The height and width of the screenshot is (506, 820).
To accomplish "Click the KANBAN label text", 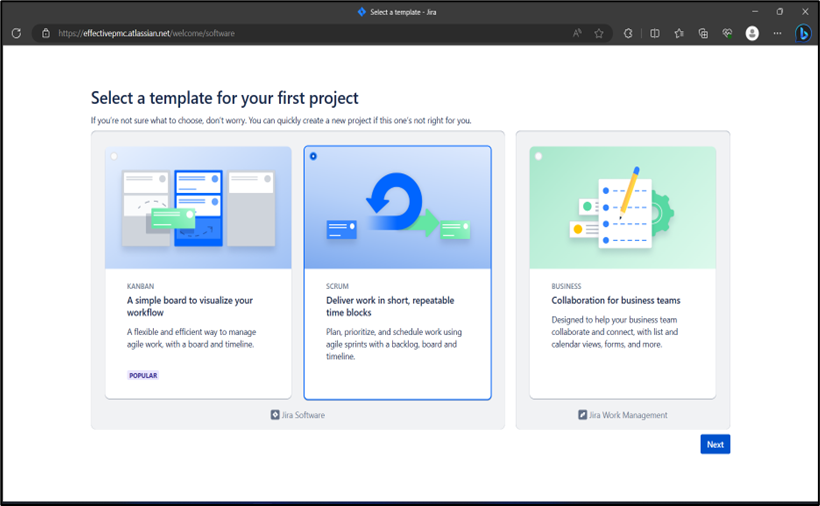I will tap(140, 286).
